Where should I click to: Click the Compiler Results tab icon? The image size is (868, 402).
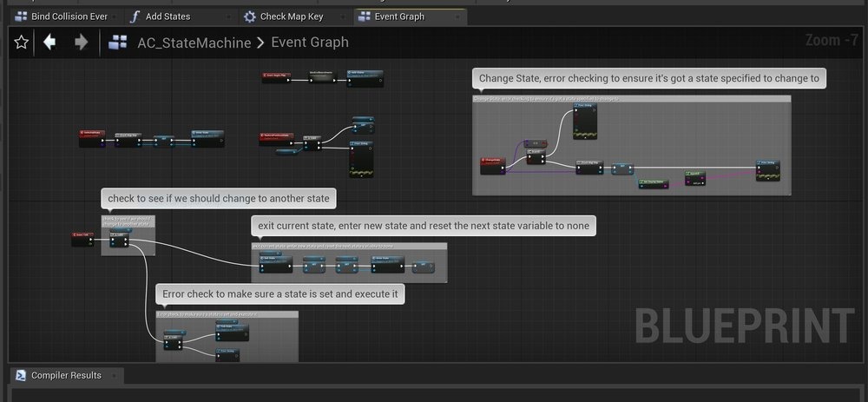[x=21, y=375]
